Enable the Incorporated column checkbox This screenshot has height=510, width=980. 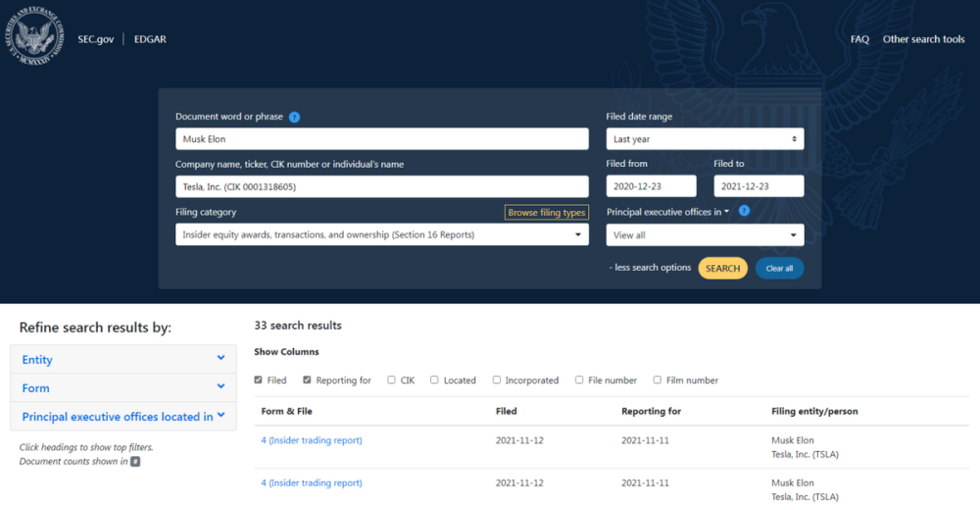click(x=496, y=380)
